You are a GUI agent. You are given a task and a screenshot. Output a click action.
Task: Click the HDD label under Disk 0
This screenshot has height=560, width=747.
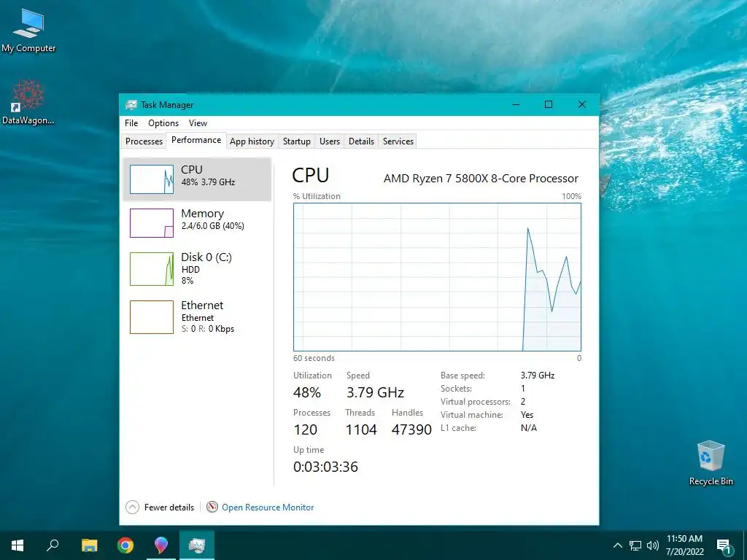click(x=190, y=270)
